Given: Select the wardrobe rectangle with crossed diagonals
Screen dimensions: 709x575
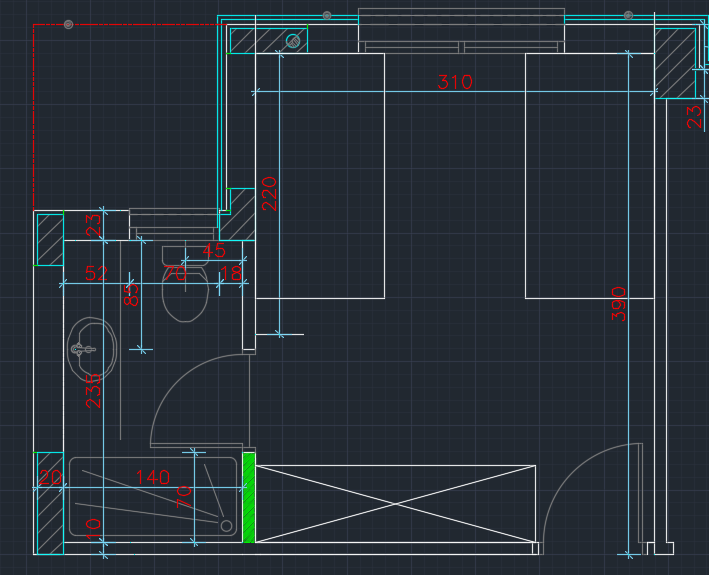Looking at the screenshot, I should tap(396, 504).
